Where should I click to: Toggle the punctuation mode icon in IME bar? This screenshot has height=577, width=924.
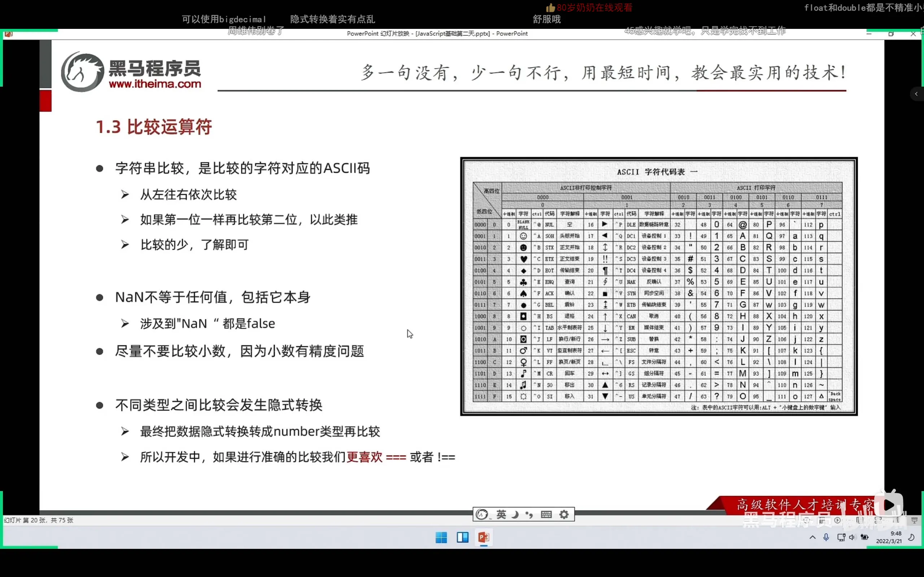(x=529, y=515)
